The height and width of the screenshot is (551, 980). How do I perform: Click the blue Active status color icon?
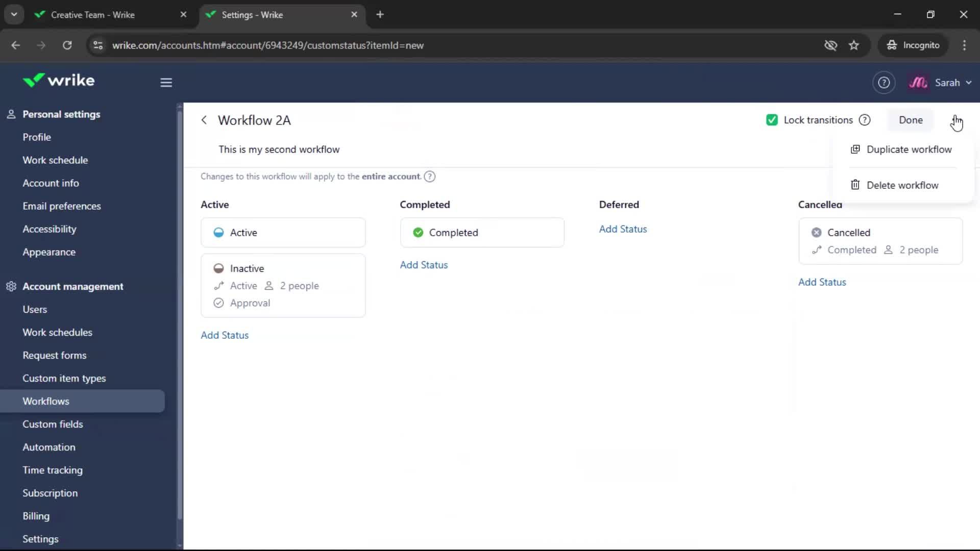click(x=218, y=233)
